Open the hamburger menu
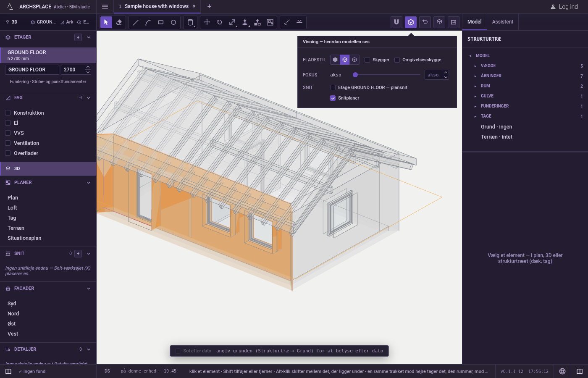The height and width of the screenshot is (378, 588). (x=105, y=7)
